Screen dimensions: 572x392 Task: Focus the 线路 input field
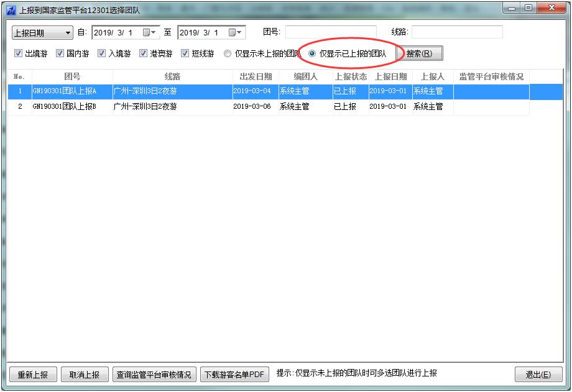pos(457,32)
